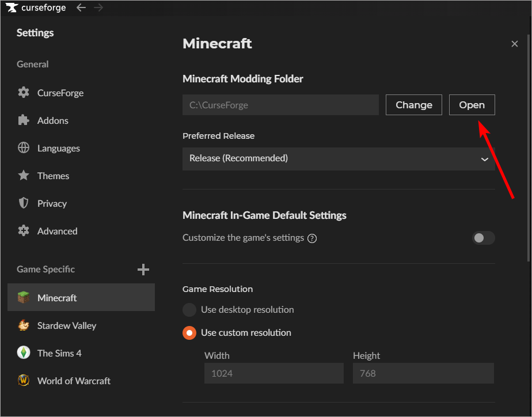
Task: Click the Settings heading text
Action: pyautogui.click(x=35, y=33)
